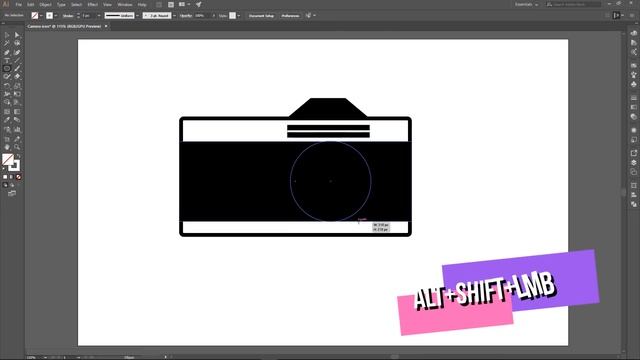This screenshot has width=640, height=360.
Task: Set paint mode to None
Action: coord(18,177)
